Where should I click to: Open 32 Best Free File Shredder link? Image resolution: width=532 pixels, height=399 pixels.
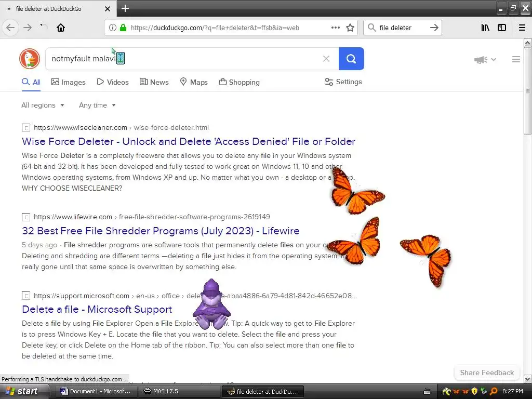(x=161, y=231)
